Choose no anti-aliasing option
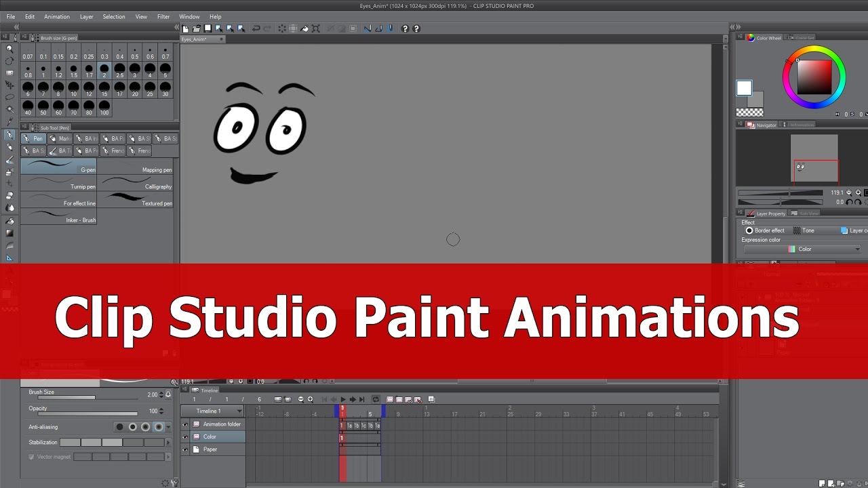This screenshot has width=868, height=488. [120, 427]
